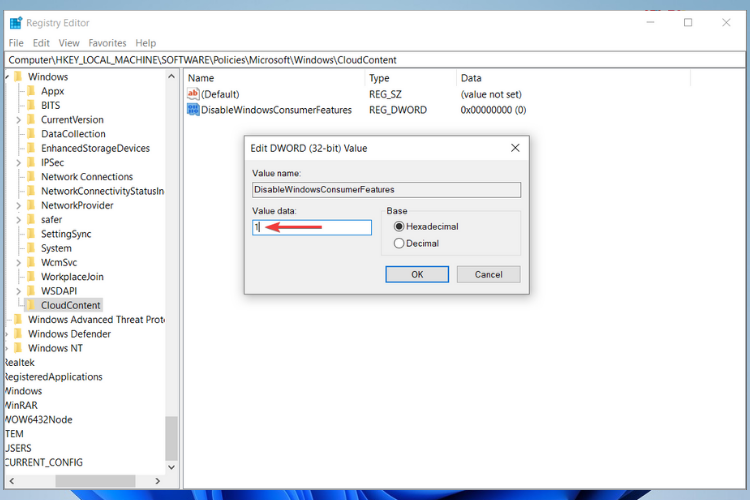Screen dimensions: 750x500
Task: Click the Network Connections folder icon
Action: click(31, 177)
